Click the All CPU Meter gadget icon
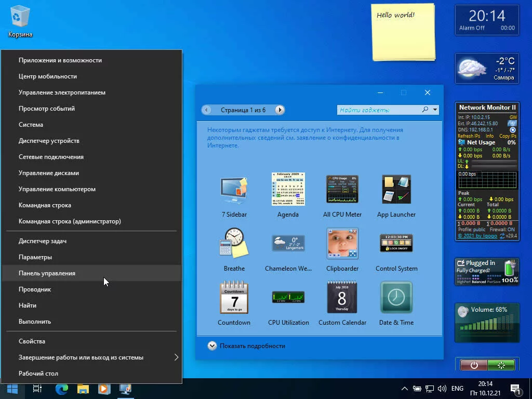532x399 pixels. tap(342, 190)
